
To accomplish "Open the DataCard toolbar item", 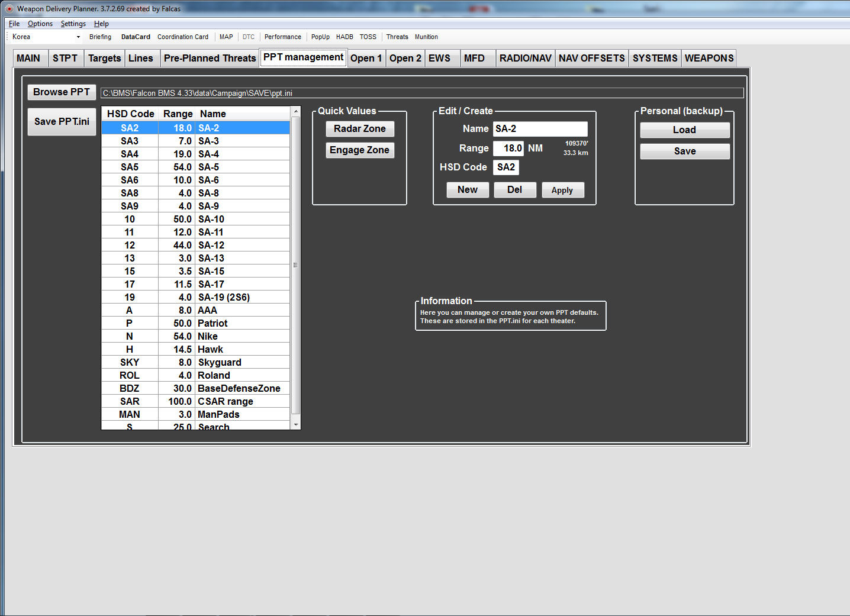I will [x=136, y=37].
